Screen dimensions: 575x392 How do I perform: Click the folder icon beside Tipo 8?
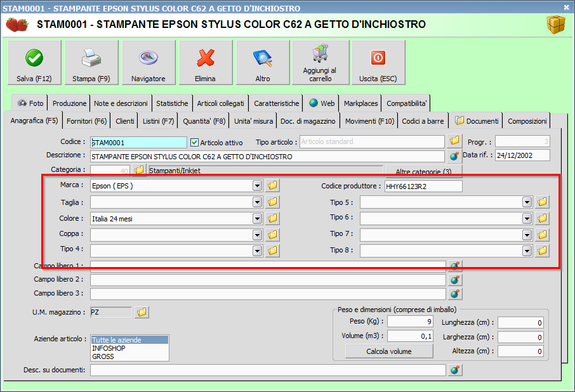click(x=542, y=251)
